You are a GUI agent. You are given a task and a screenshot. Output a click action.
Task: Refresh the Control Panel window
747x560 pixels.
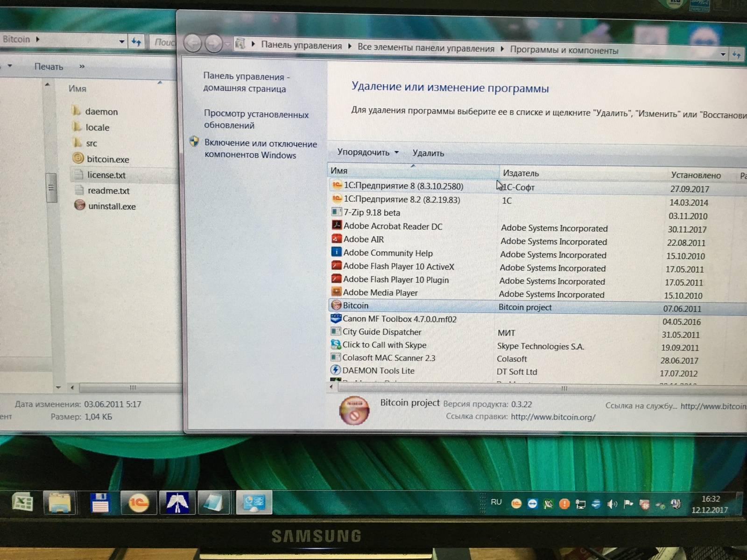pyautogui.click(x=737, y=55)
